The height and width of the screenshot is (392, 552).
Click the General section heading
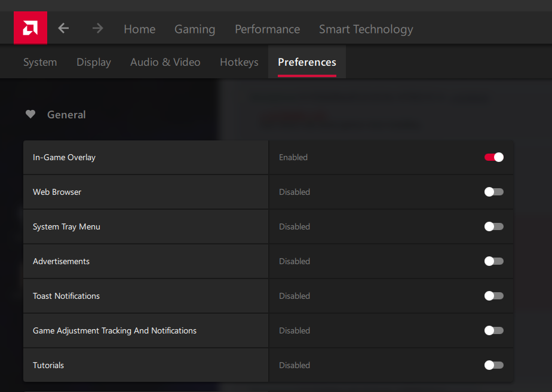coord(66,115)
